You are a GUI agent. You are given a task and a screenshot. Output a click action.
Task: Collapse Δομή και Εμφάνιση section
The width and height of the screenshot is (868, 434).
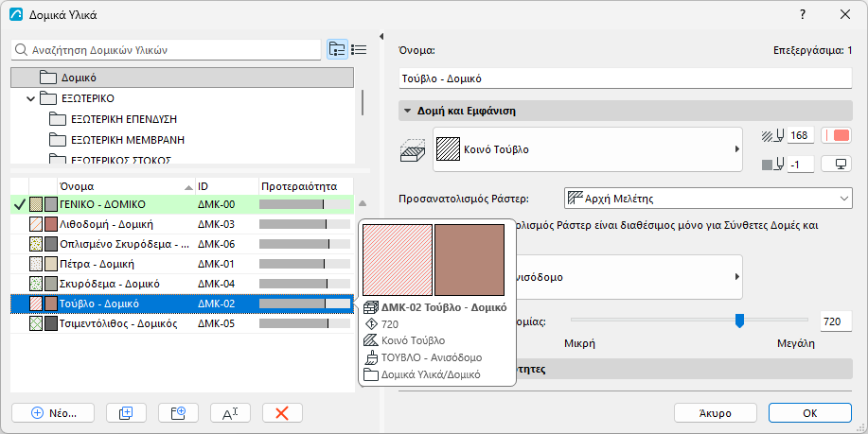407,111
